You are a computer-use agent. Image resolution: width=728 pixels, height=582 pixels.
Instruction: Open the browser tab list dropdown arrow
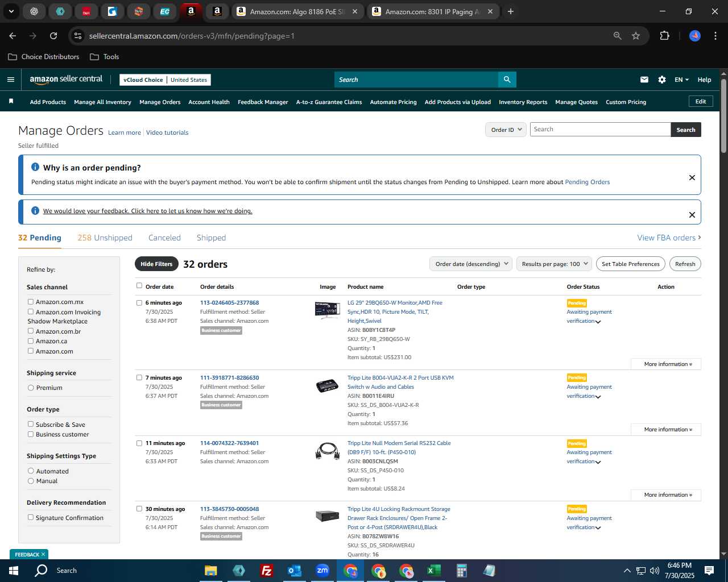tap(11, 11)
